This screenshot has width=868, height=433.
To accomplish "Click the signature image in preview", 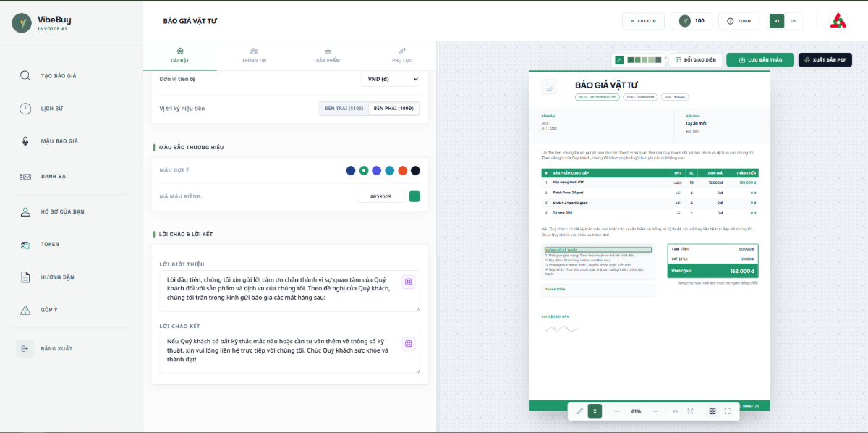I will point(561,329).
